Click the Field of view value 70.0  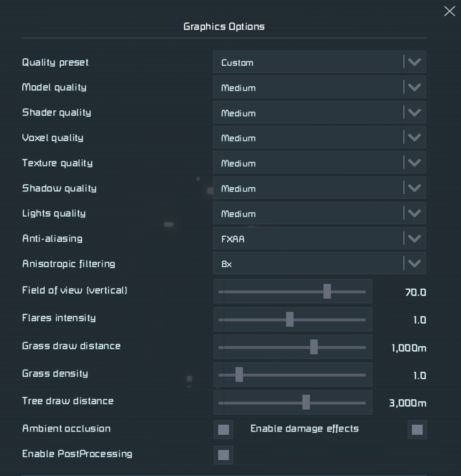415,292
